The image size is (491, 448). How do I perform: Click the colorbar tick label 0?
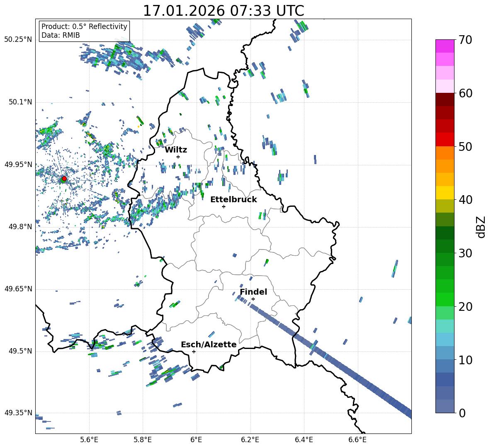coord(462,413)
